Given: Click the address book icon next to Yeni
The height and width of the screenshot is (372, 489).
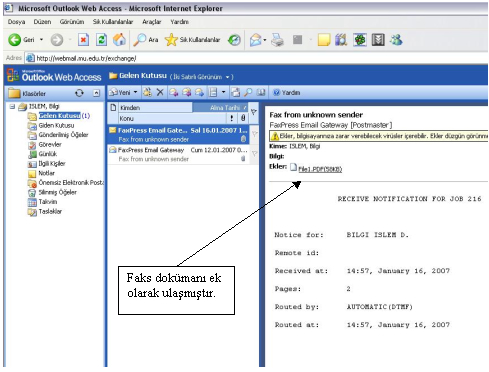Looking at the screenshot, I should [x=147, y=92].
